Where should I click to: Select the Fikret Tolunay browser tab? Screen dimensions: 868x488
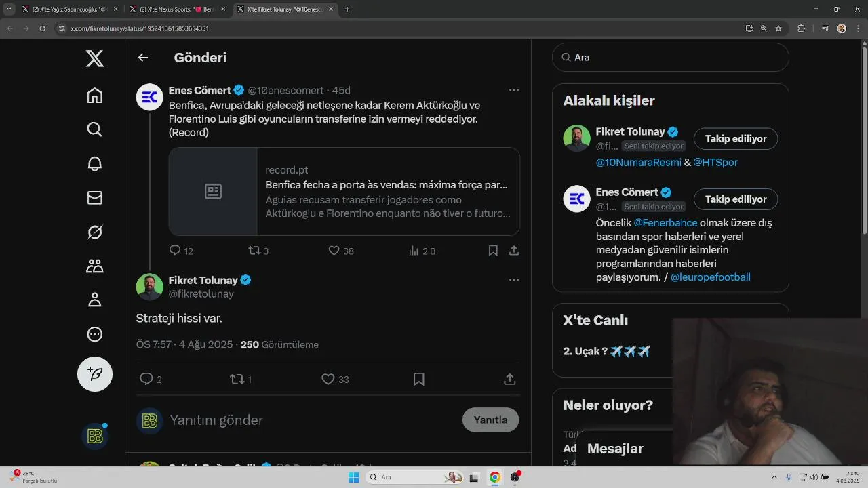pyautogui.click(x=285, y=9)
